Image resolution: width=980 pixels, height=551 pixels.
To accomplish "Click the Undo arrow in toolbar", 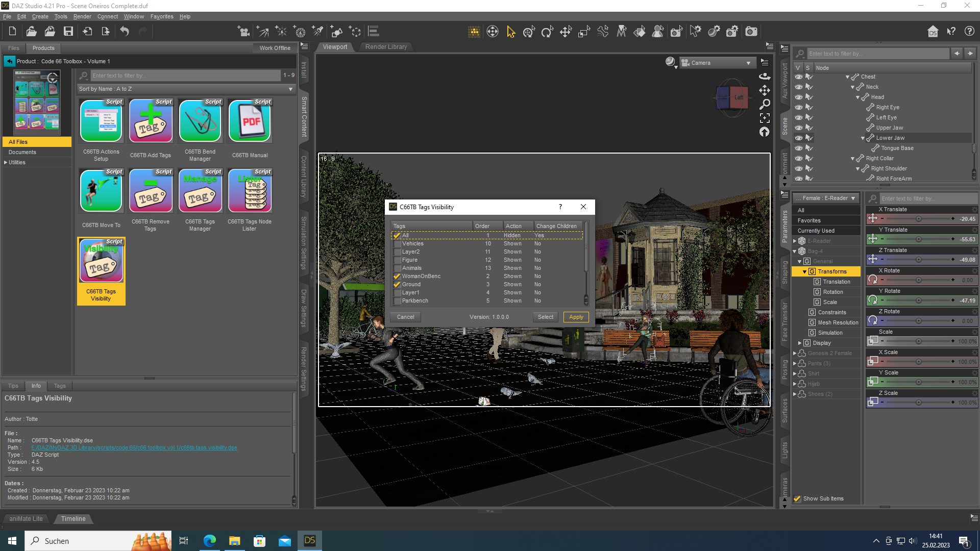I will (125, 32).
